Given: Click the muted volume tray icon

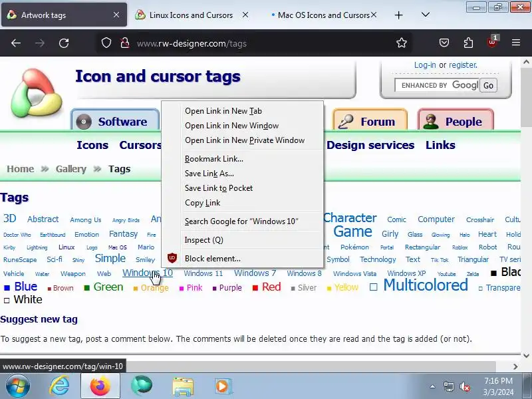Looking at the screenshot, I should click(x=464, y=386).
